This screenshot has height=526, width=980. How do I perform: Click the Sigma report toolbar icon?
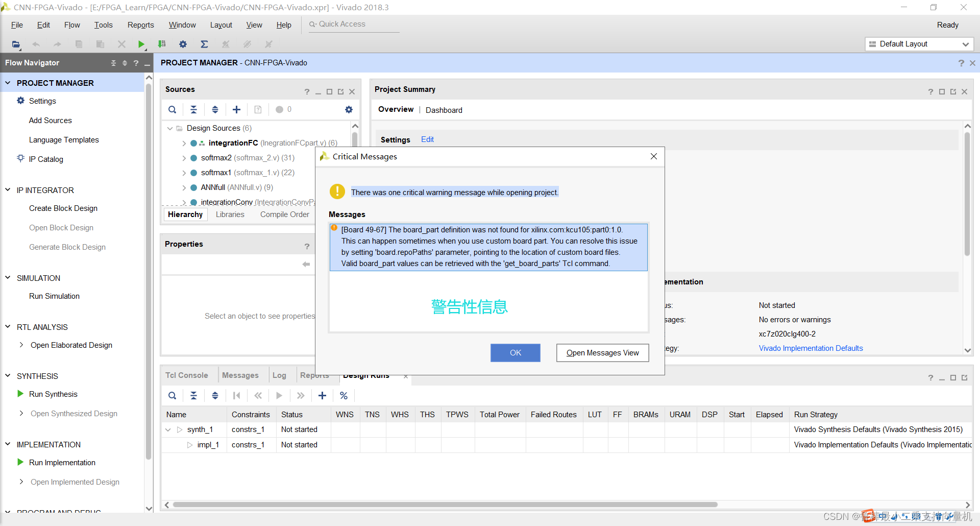204,44
